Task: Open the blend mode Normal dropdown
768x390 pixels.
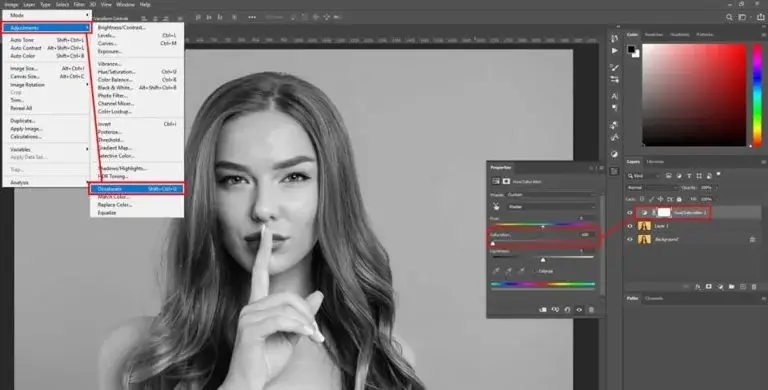Action: [652, 188]
